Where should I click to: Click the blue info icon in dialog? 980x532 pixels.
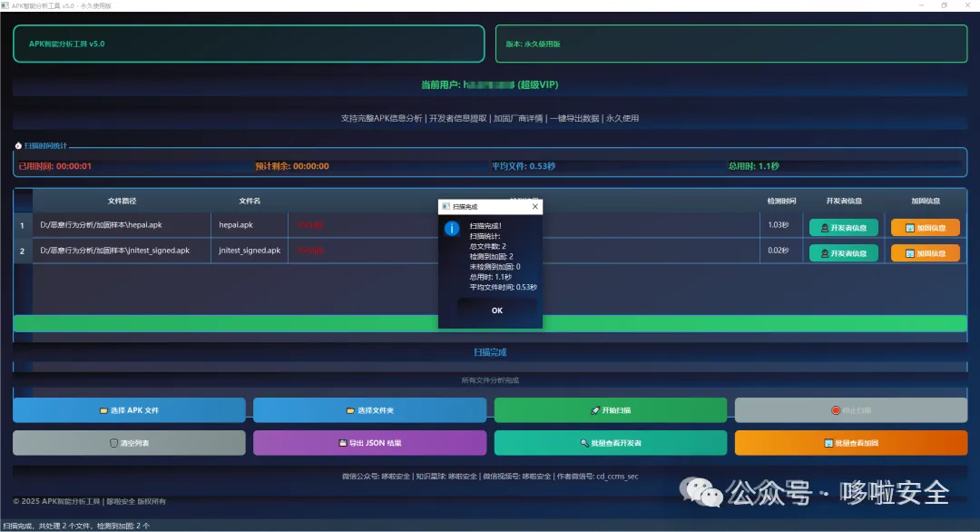(452, 229)
